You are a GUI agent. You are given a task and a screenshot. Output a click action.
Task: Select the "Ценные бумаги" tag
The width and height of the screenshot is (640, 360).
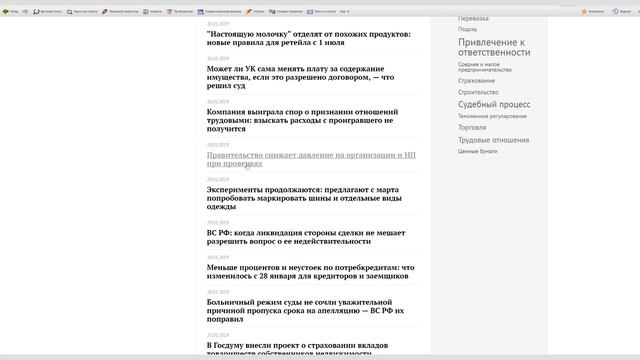(478, 151)
